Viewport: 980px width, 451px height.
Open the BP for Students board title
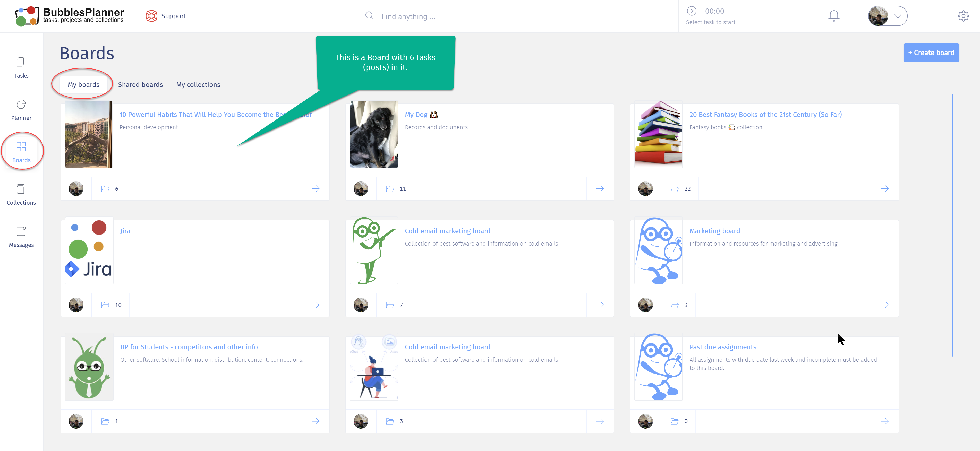coord(189,347)
